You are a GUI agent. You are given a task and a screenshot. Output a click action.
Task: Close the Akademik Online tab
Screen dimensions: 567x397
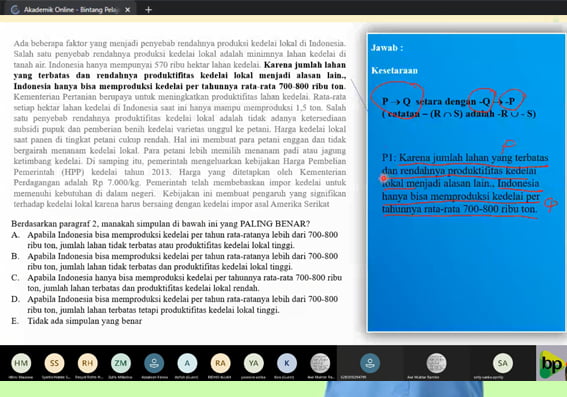pos(127,10)
